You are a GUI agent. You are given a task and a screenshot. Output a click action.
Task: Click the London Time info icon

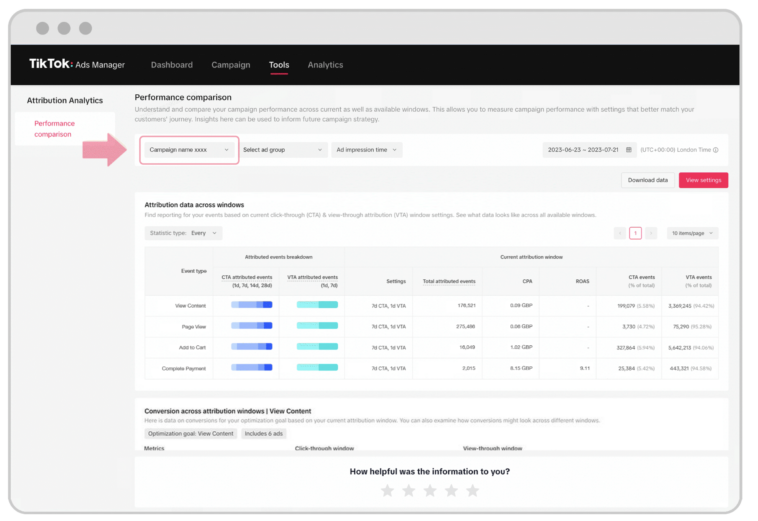point(715,150)
